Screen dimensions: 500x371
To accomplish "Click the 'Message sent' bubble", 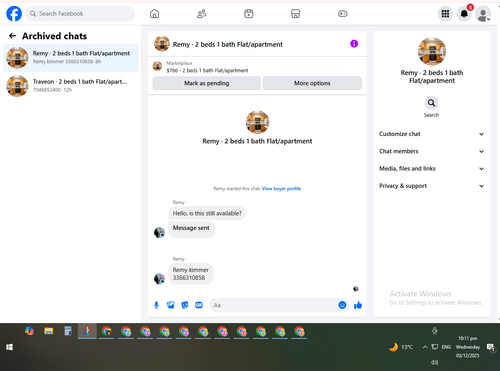I will click(191, 229).
